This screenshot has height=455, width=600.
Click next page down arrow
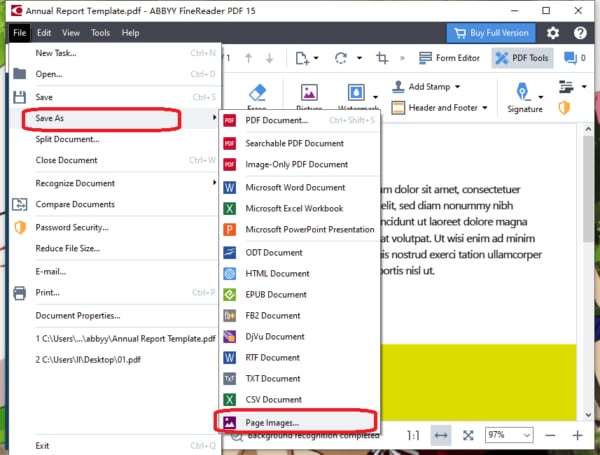[269, 58]
